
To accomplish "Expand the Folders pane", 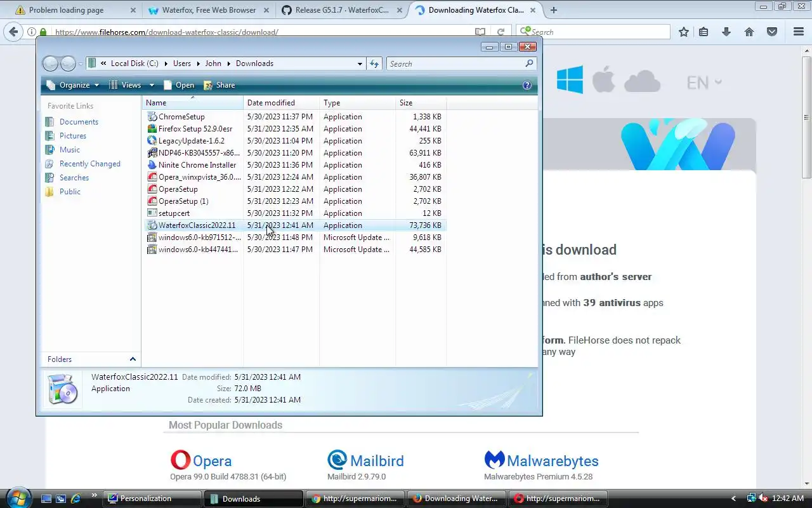I will tap(91, 359).
